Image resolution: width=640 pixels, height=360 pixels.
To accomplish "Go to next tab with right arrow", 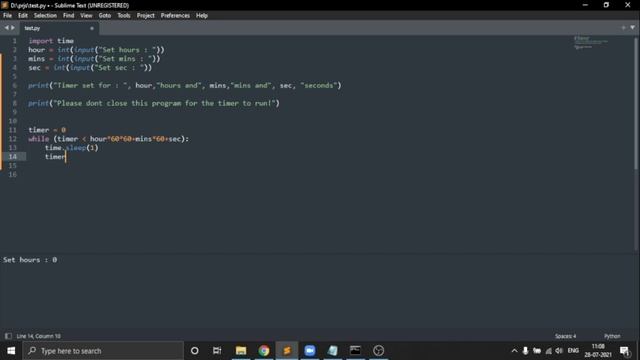I will point(13,28).
